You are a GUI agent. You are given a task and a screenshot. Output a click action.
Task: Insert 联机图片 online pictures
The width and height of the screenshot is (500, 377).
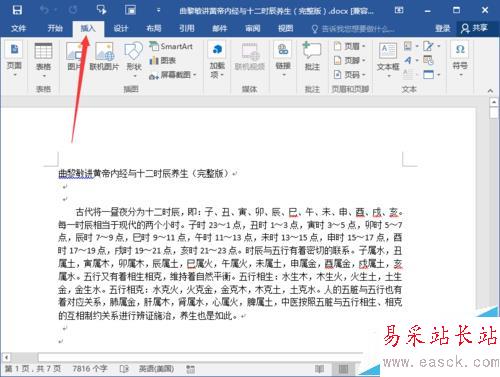[x=104, y=57]
